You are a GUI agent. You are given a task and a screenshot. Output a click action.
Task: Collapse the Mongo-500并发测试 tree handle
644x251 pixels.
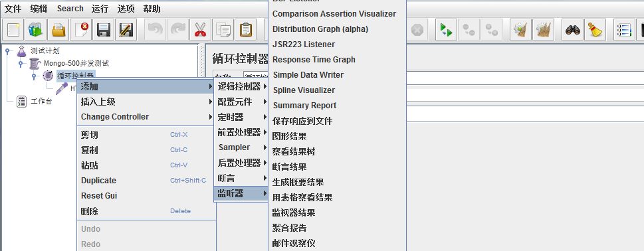pos(21,64)
